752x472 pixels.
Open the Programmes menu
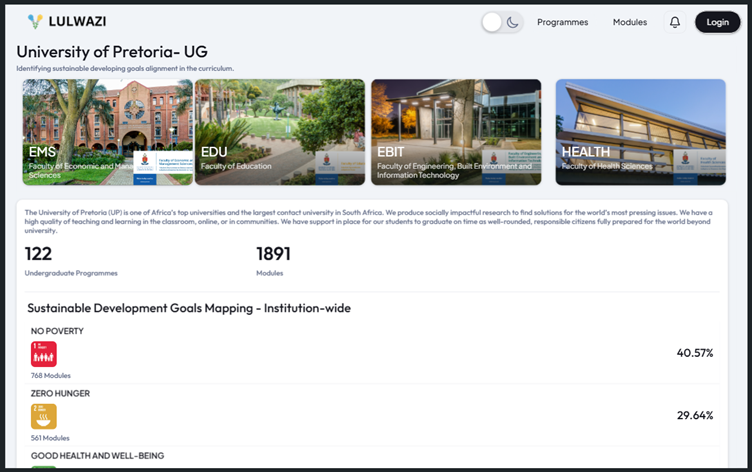[562, 22]
